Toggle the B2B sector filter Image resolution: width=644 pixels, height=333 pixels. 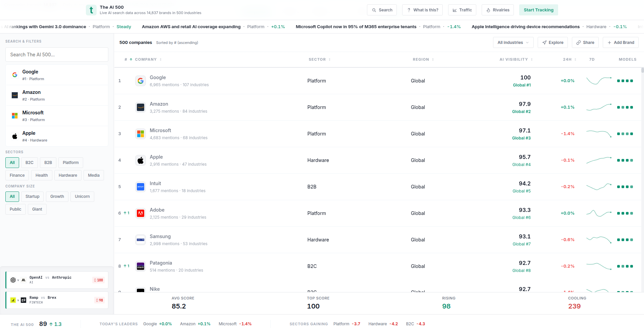click(x=48, y=163)
